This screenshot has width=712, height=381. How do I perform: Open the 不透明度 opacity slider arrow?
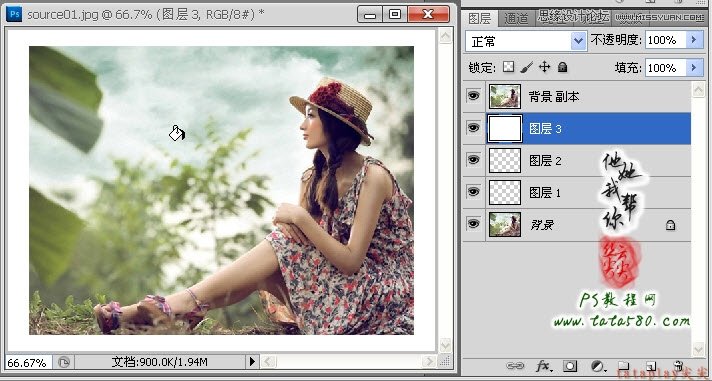[x=694, y=40]
